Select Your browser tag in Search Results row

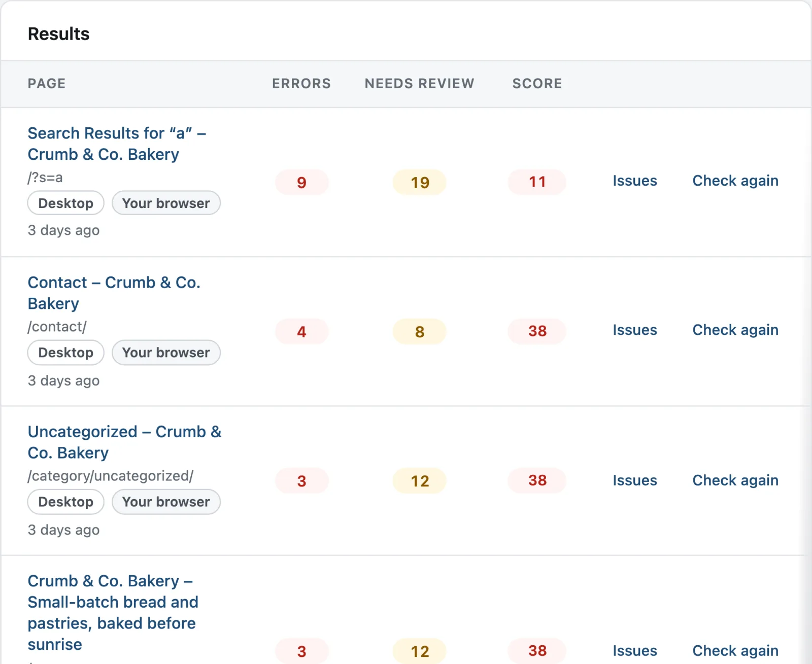click(x=166, y=203)
